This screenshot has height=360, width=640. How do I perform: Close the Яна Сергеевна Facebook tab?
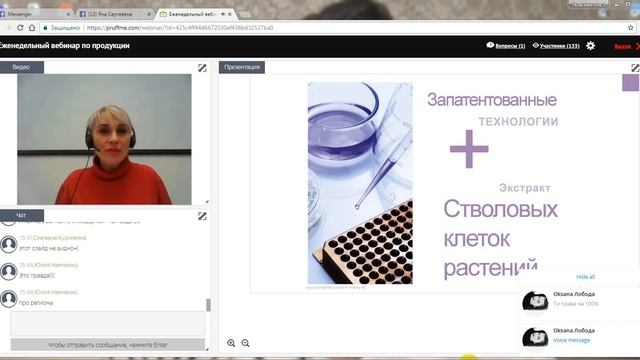pos(149,14)
